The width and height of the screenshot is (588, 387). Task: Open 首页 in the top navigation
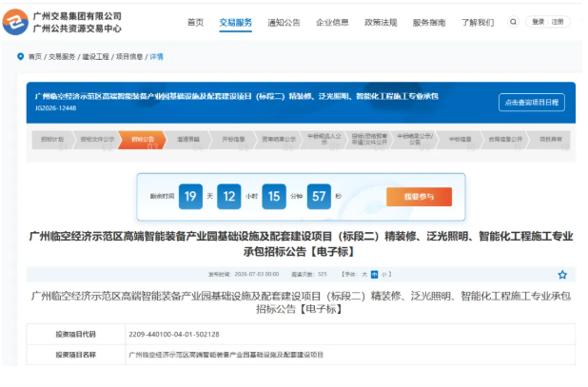tap(195, 23)
